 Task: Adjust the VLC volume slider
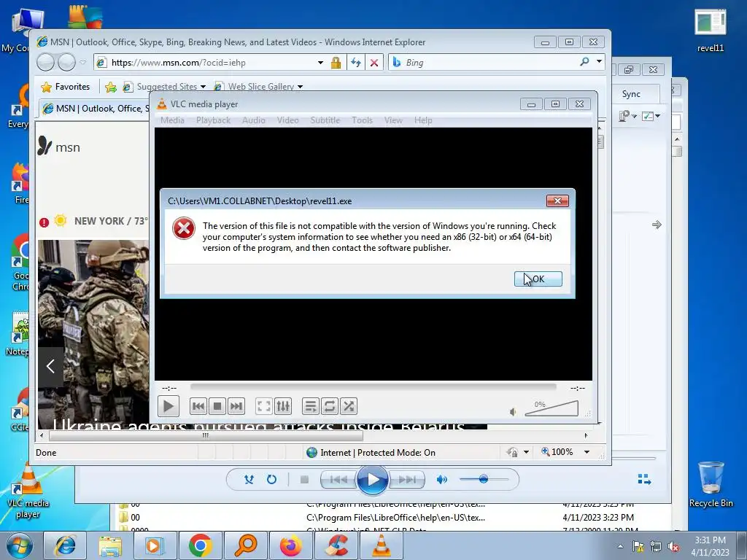pyautogui.click(x=551, y=409)
